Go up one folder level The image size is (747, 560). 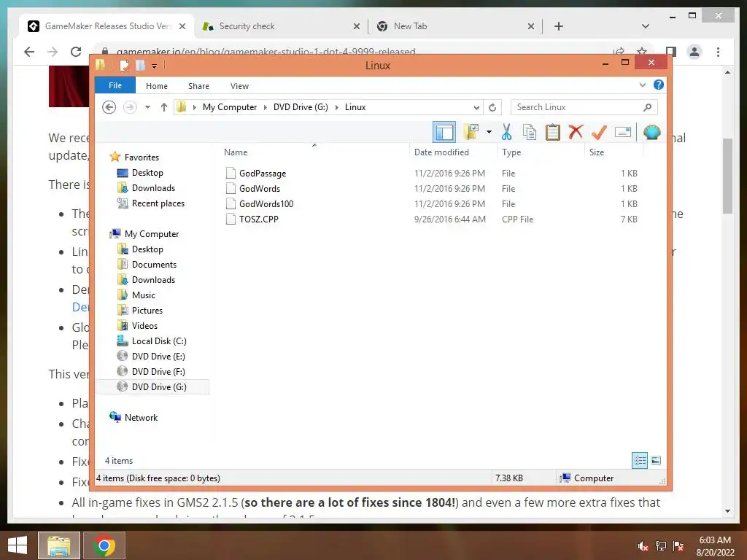(x=164, y=107)
